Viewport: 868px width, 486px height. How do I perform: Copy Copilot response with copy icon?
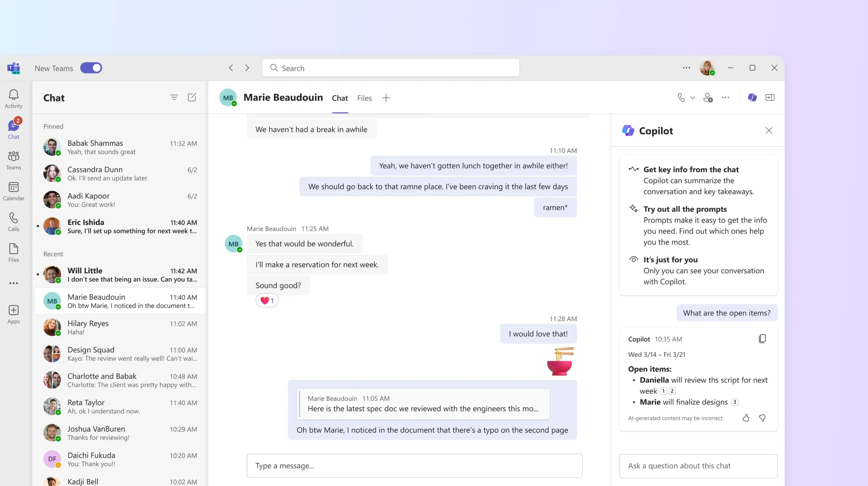[762, 338]
